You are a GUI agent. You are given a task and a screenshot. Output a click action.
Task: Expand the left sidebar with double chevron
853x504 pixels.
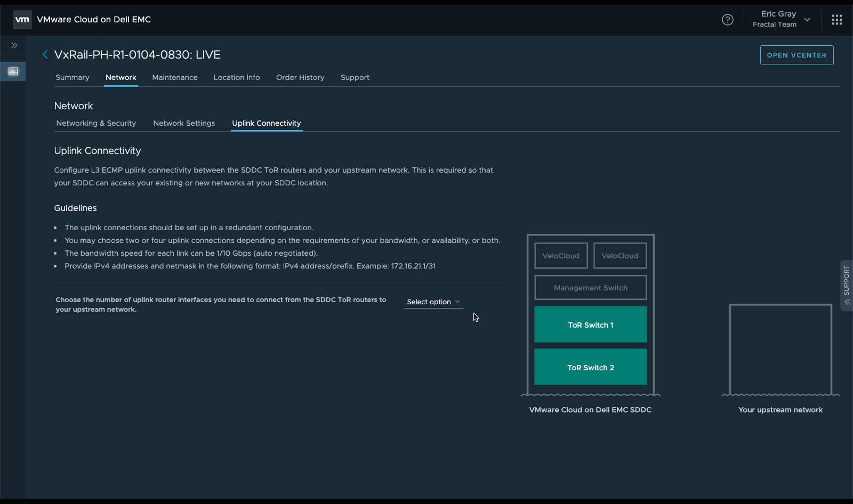pyautogui.click(x=14, y=45)
